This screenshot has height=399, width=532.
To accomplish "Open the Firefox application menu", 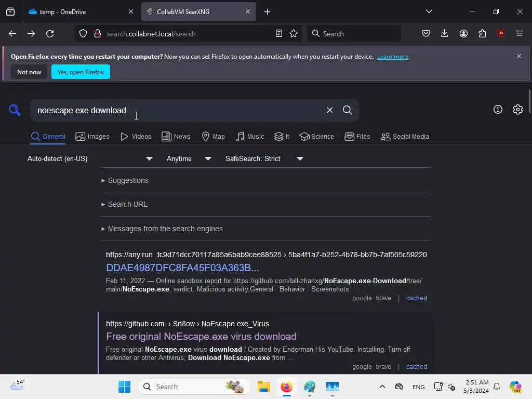I will click(x=520, y=33).
